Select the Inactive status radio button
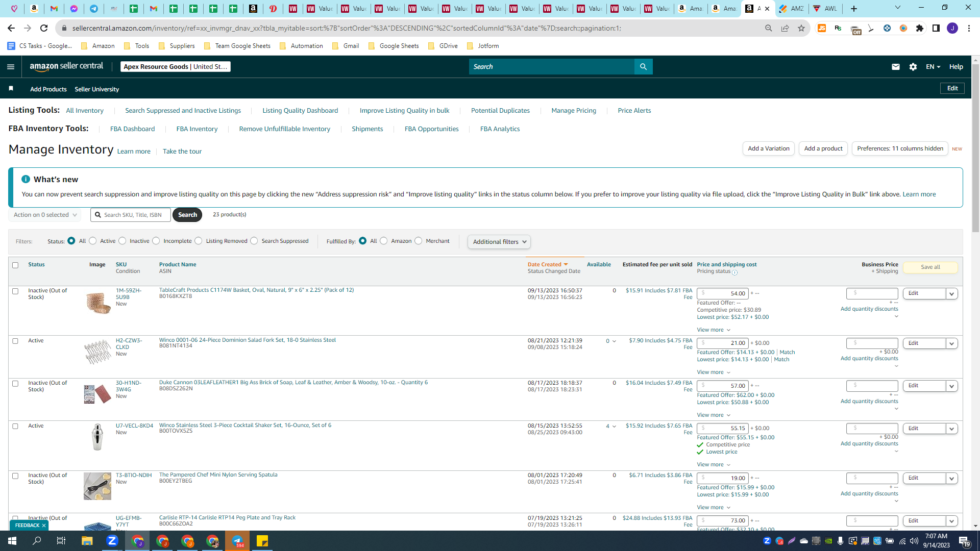Viewport: 980px width, 551px height. (x=122, y=241)
